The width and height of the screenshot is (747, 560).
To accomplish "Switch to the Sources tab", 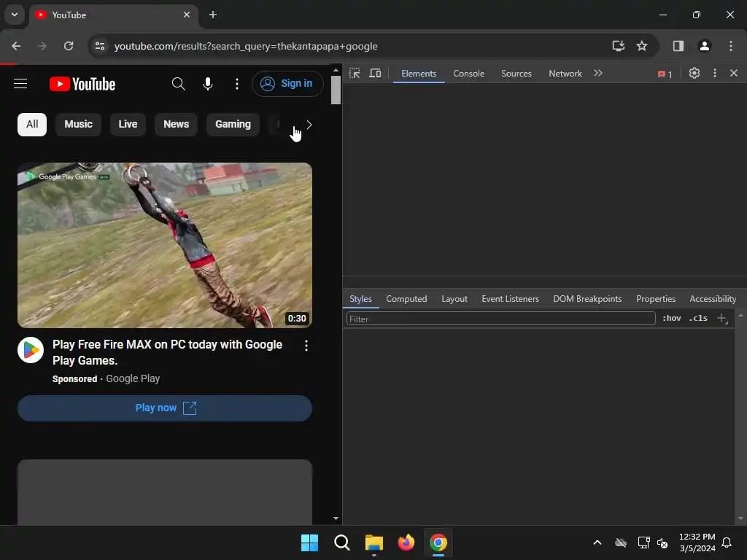I will point(516,74).
